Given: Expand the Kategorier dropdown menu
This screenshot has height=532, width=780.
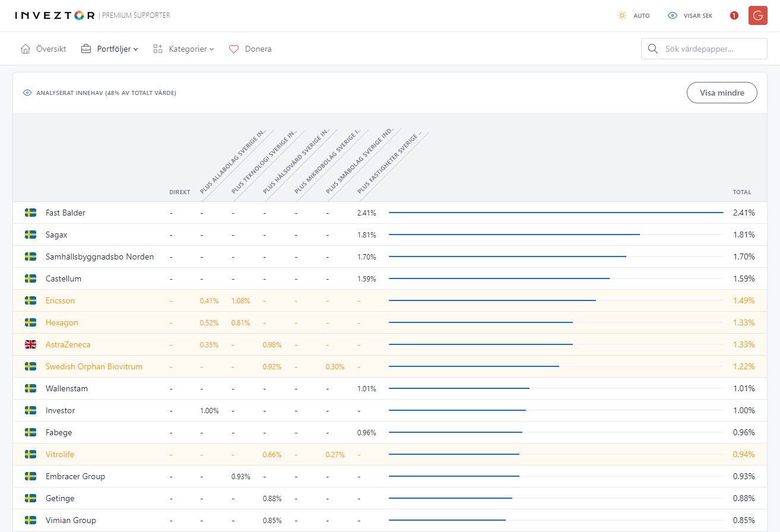Looking at the screenshot, I should point(186,49).
